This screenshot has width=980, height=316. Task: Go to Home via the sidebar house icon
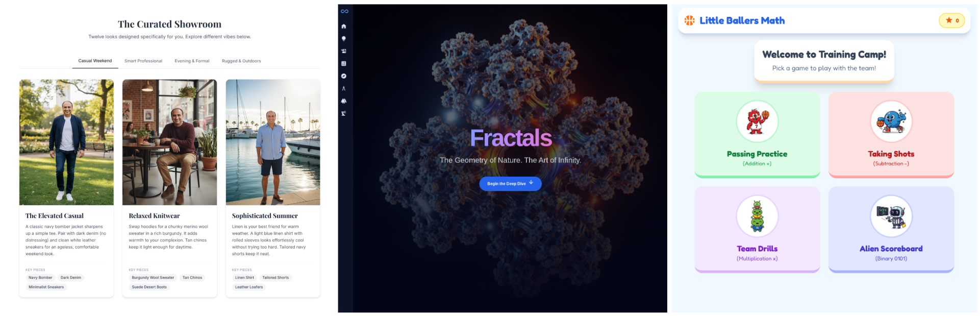click(x=344, y=26)
